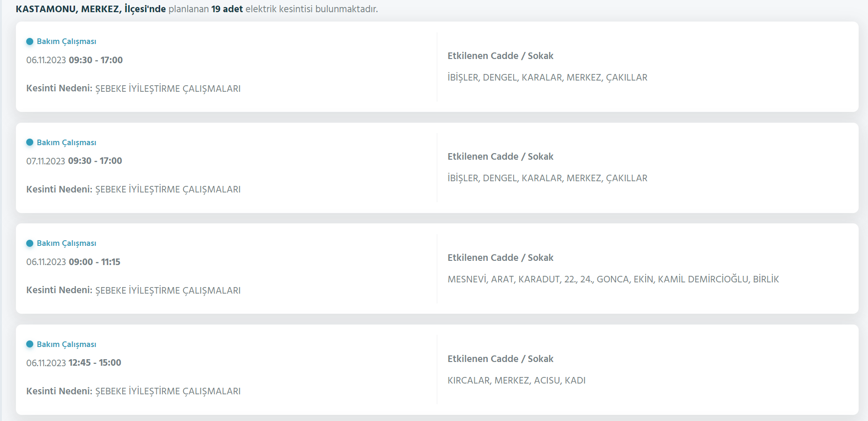Image resolution: width=868 pixels, height=421 pixels.
Task: Click Etkilenen Cadde / Sokak heading in first card
Action: point(500,56)
